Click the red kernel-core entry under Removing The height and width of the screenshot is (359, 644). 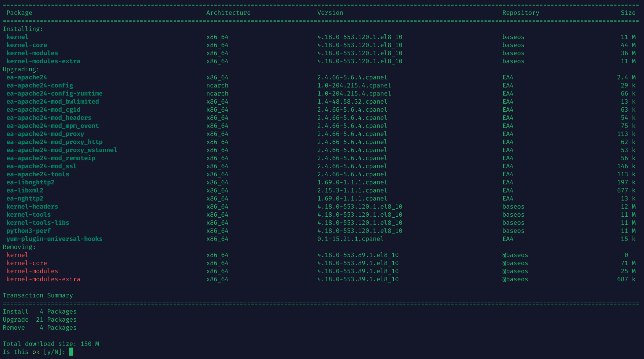tap(27, 263)
